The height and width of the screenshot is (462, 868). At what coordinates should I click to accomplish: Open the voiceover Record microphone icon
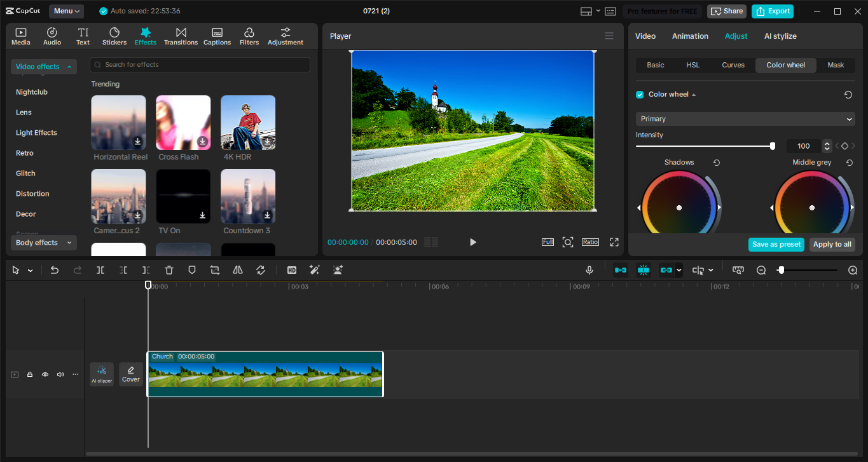pos(589,270)
